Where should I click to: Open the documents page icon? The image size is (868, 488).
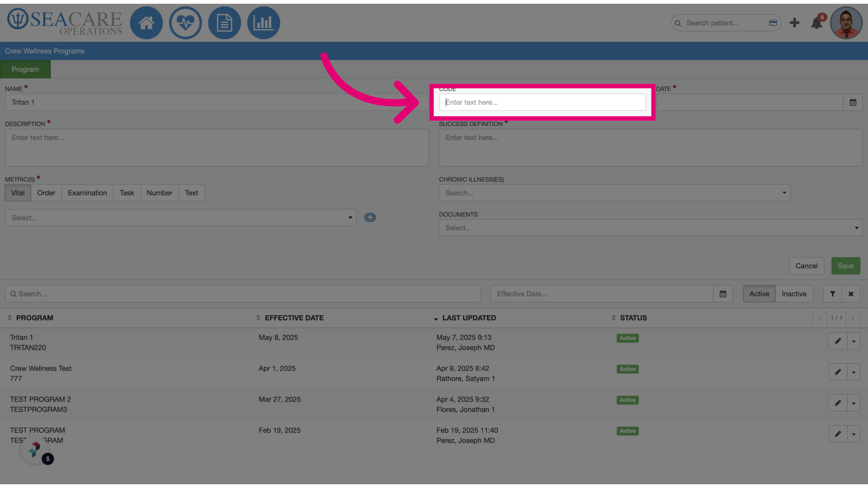pos(224,23)
